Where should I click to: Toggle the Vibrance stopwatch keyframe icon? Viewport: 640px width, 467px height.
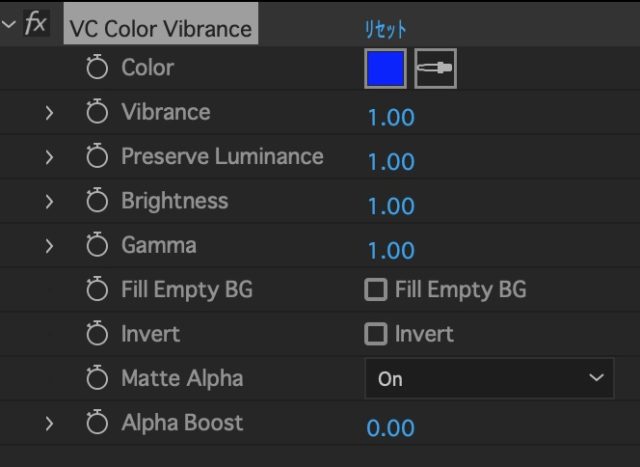96,112
